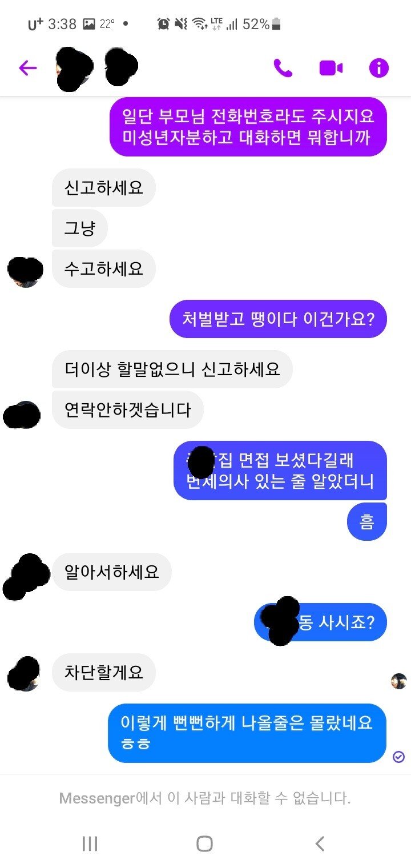The image size is (411, 868).
Task: Tap sender avatar beside 수고하세요 message
Action: 25,271
